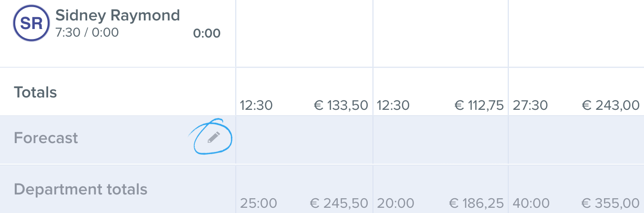Click Sidney Raymond's empty first day cell

304,33
